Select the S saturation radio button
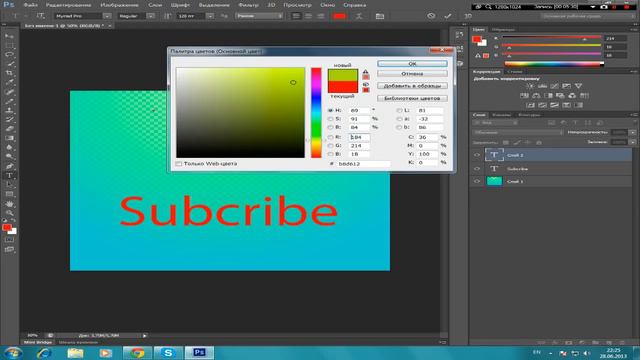Screen dimensions: 640x360 coord(330,119)
